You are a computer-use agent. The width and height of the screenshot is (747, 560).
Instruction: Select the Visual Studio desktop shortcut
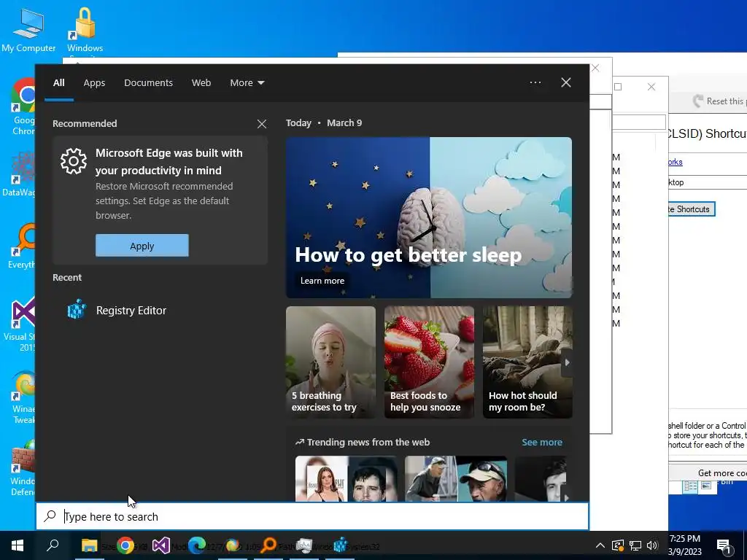(21, 324)
